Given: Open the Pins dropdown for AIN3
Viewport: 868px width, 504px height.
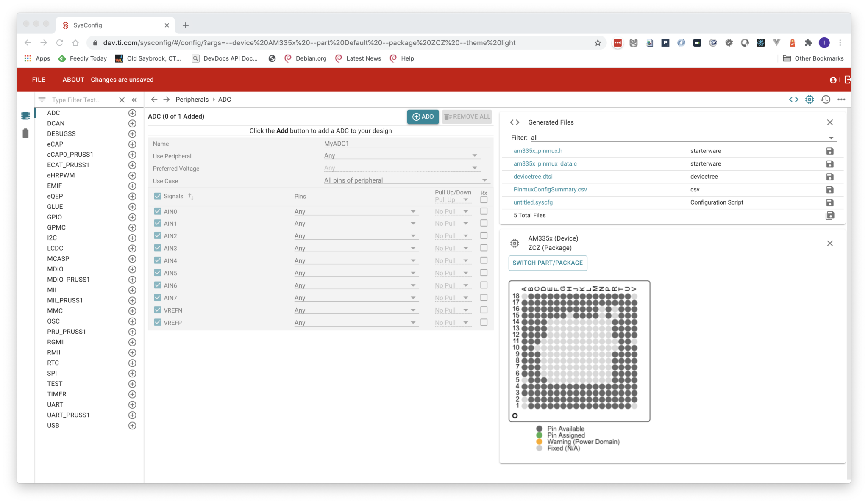Looking at the screenshot, I should (x=356, y=248).
